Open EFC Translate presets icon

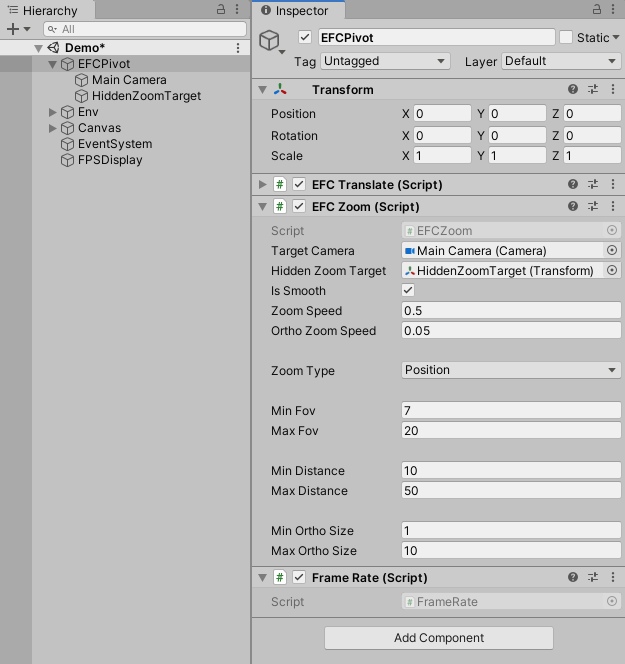tap(593, 184)
